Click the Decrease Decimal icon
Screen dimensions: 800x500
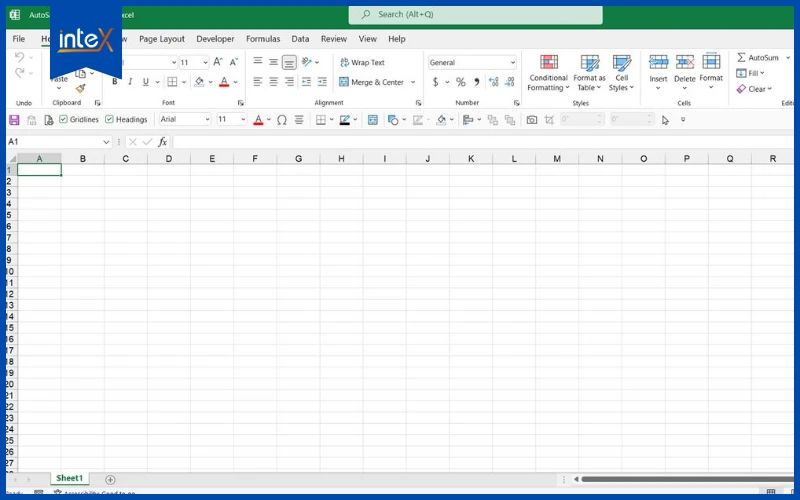510,82
